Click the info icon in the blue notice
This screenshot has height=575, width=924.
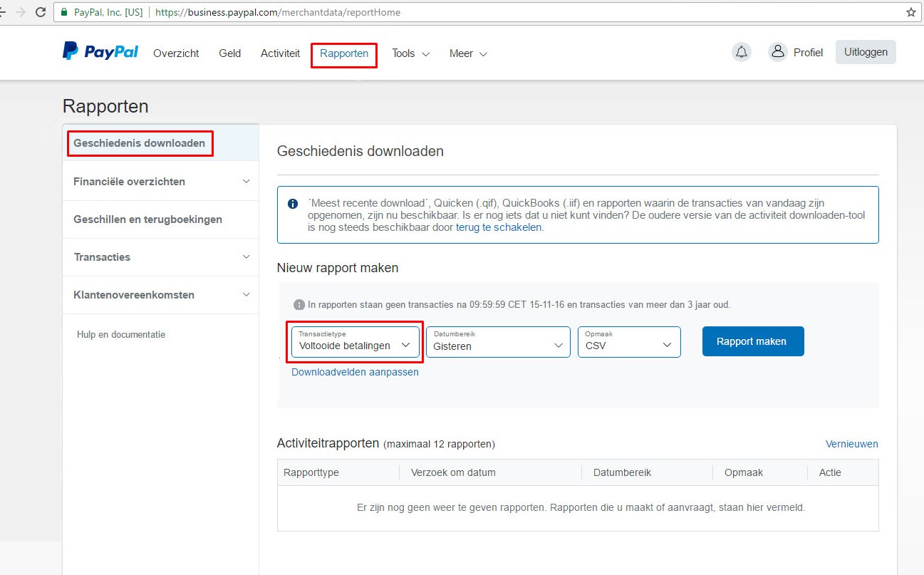coord(293,204)
